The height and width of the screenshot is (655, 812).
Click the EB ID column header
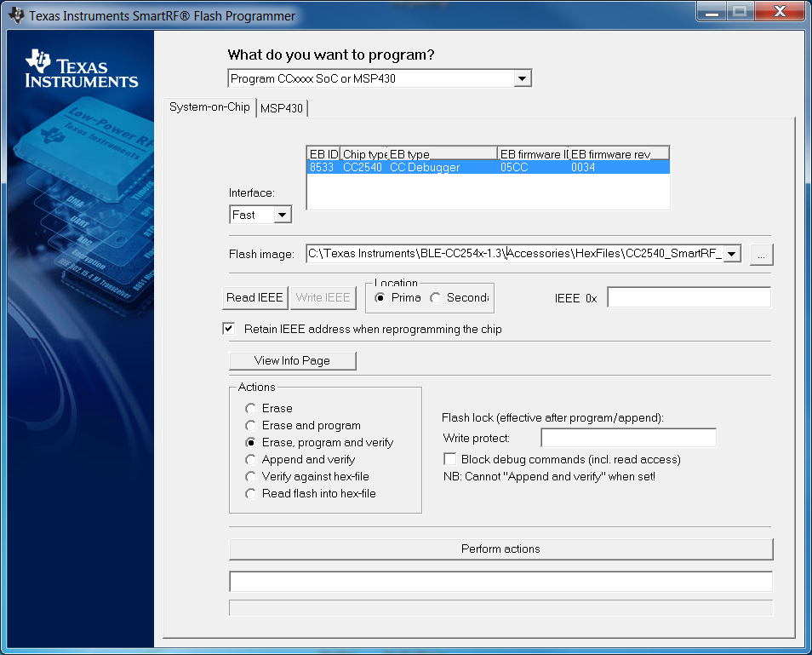[323, 154]
